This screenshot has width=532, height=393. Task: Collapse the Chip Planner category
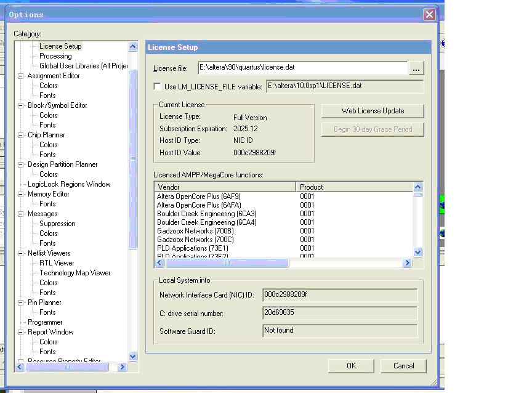pos(21,135)
